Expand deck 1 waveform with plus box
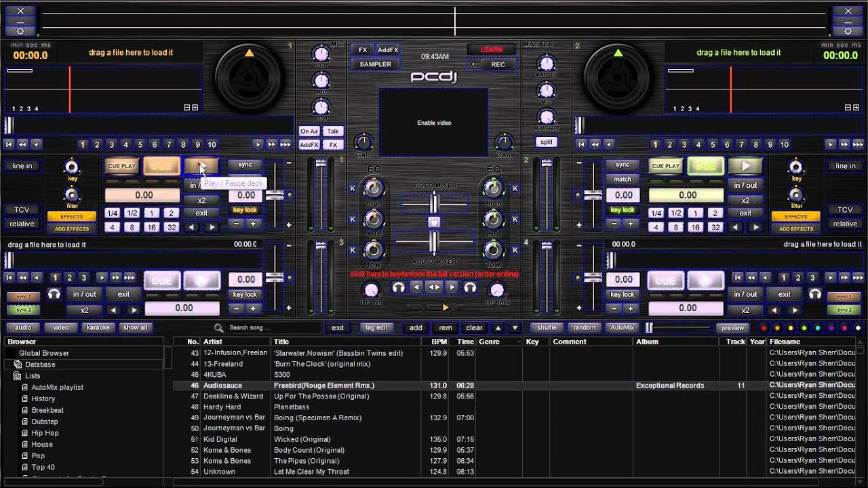This screenshot has height=488, width=868. pyautogui.click(x=195, y=108)
